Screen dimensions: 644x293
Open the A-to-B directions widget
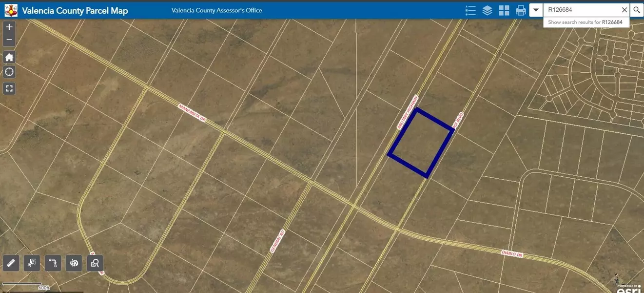click(x=53, y=263)
